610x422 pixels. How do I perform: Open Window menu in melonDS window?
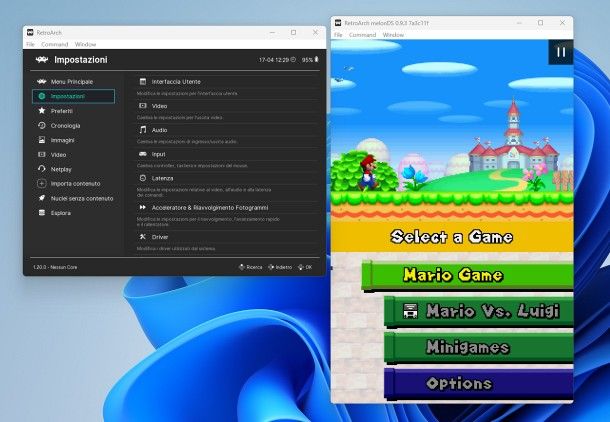(x=393, y=35)
